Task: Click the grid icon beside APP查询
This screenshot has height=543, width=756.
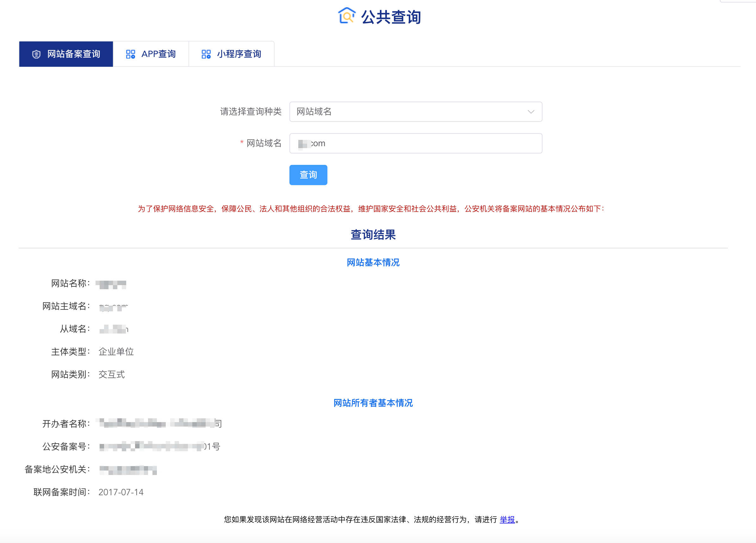Action: [130, 54]
